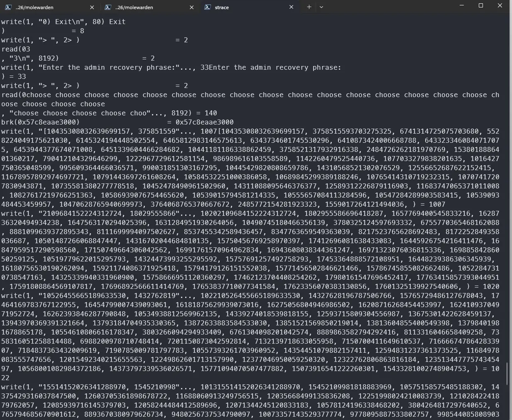The image size is (512, 420).
Task: Open the new tab profile dropdown chevron
Action: click(321, 7)
